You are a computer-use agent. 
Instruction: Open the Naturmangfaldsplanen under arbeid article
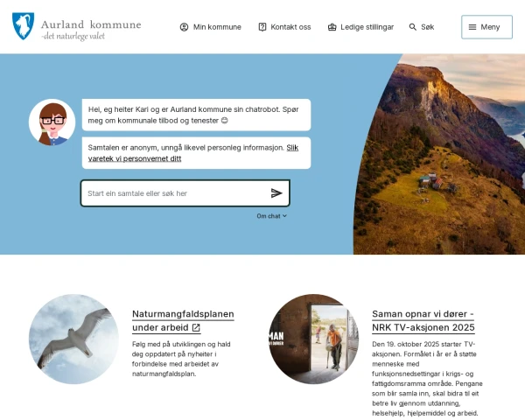[183, 320]
